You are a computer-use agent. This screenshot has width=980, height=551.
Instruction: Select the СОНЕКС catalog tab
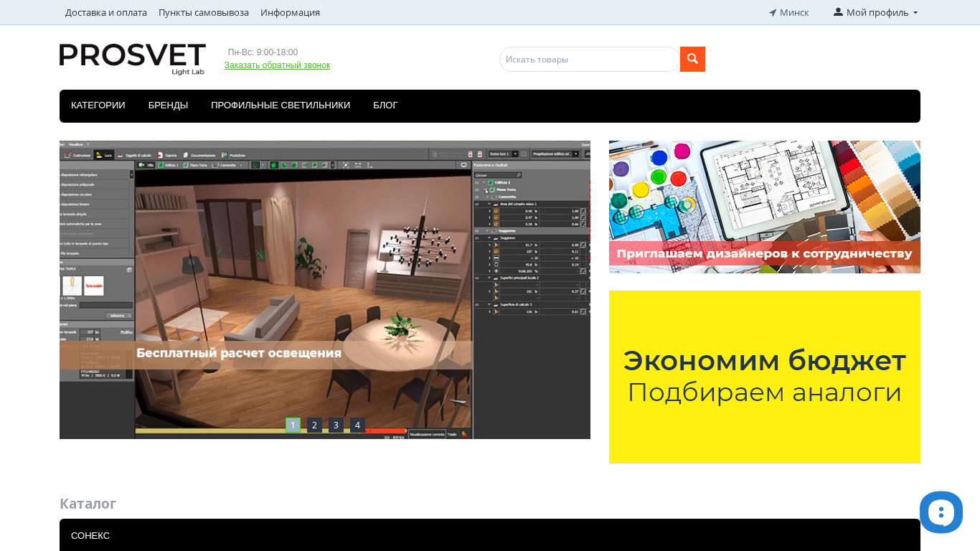(90, 536)
